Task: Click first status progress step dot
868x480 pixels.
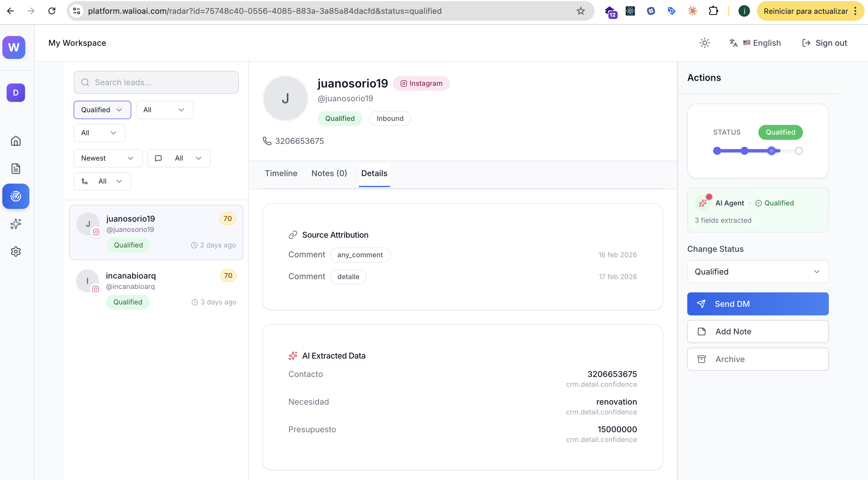Action: tap(717, 151)
